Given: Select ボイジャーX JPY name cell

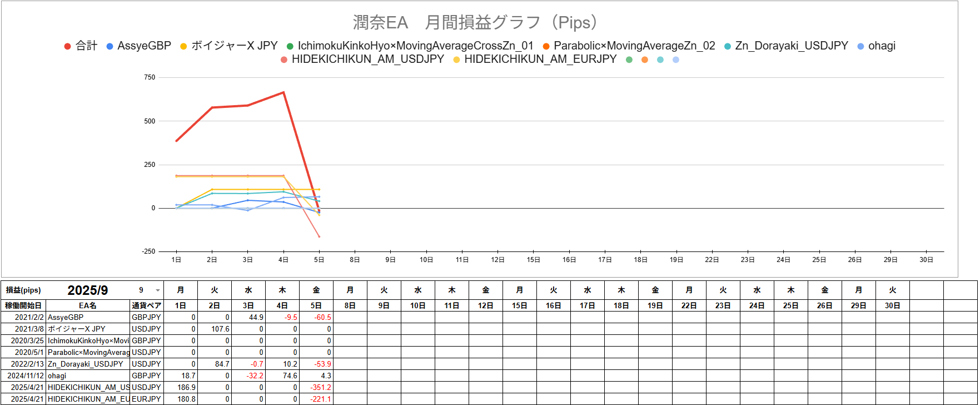Looking at the screenshot, I should pos(88,329).
